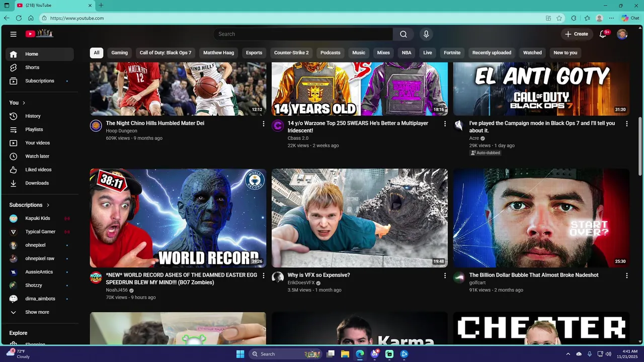Click the page vertical scrollbar
The image size is (644, 362).
point(640,146)
